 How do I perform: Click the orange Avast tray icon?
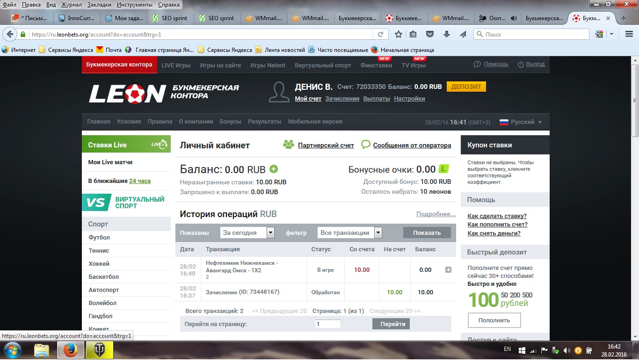point(578,350)
